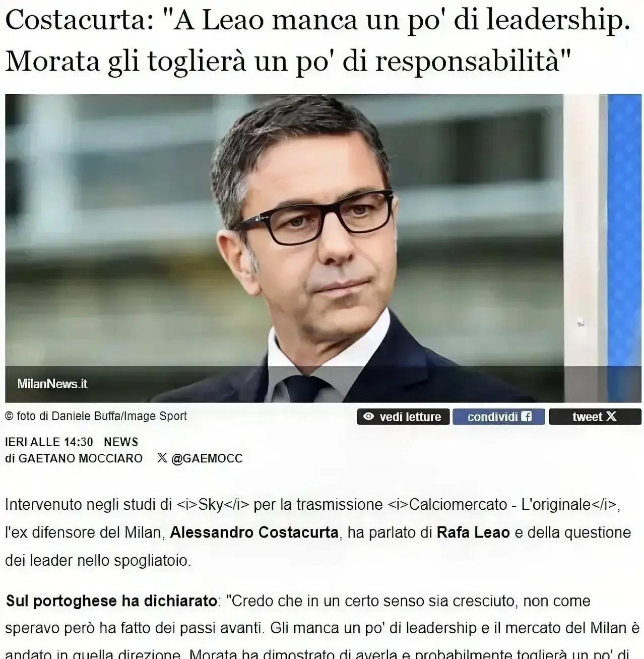This screenshot has height=659, width=644.
Task: Click author name GAETANO MOCCIARO
Action: pyautogui.click(x=81, y=458)
